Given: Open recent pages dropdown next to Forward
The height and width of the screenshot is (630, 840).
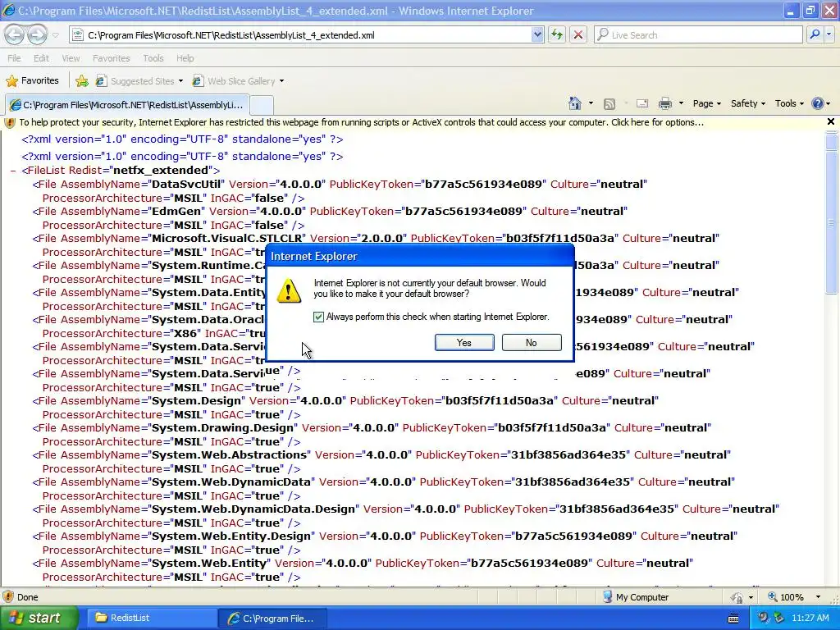Looking at the screenshot, I should coord(55,35).
